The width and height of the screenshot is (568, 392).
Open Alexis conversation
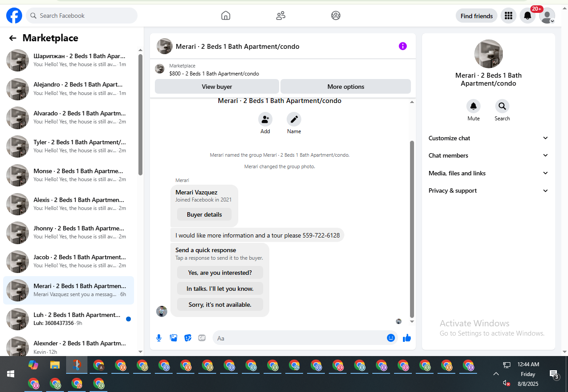point(68,204)
